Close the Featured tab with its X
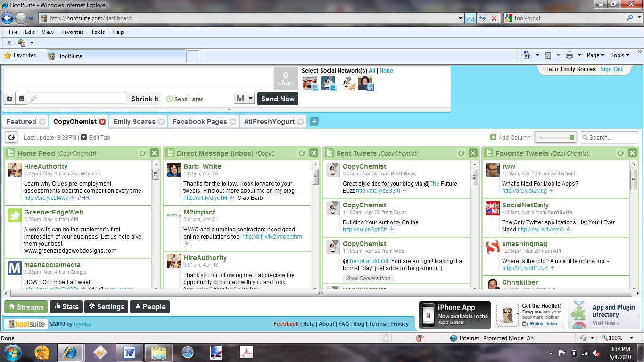 (x=42, y=122)
